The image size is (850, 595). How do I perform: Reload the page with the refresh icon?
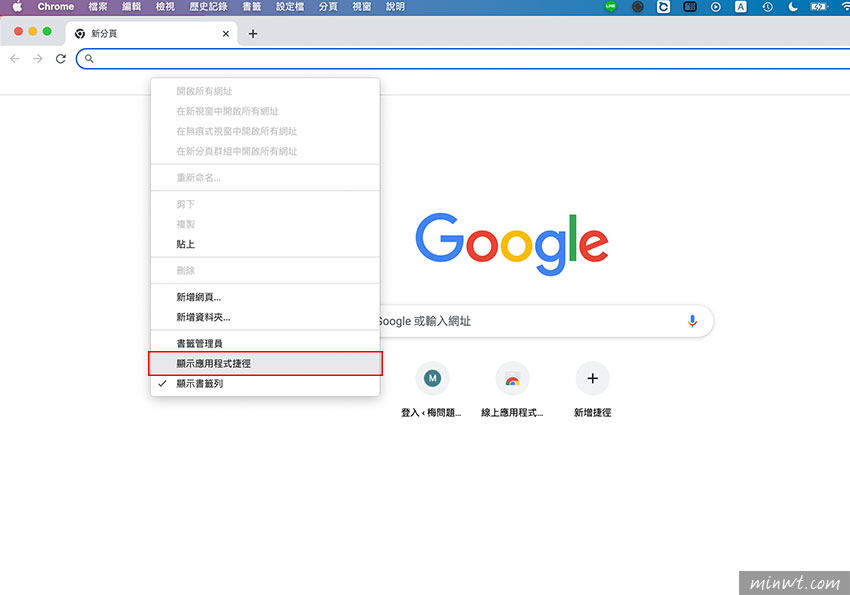coord(61,59)
